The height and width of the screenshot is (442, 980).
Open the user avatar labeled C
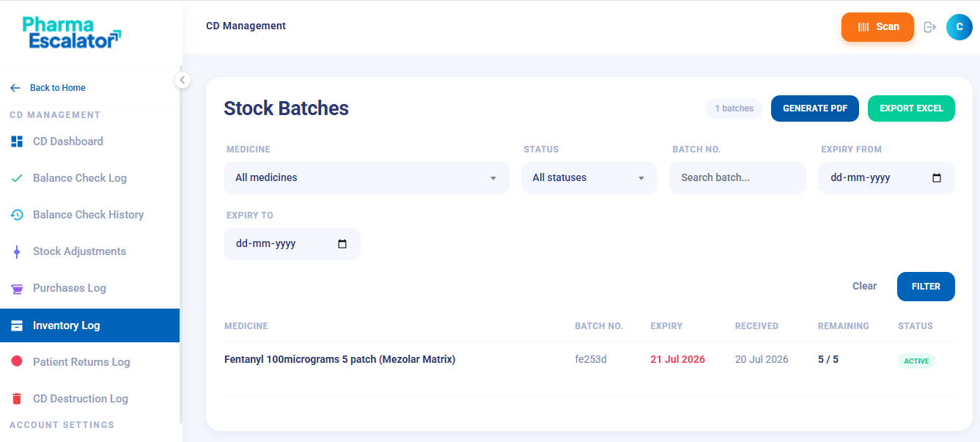(x=959, y=27)
